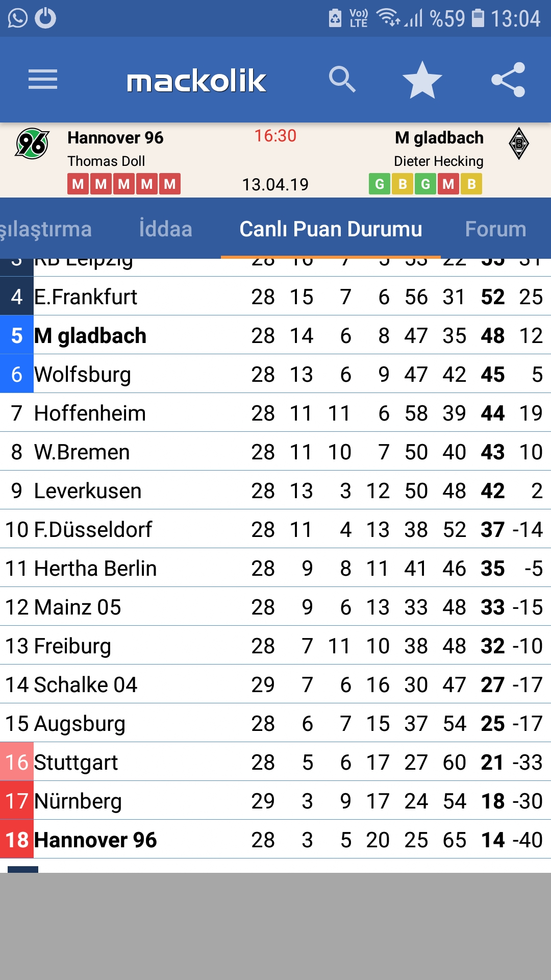Open the Stuttgart standings row
Screen dimensions: 551x980
pos(275,762)
